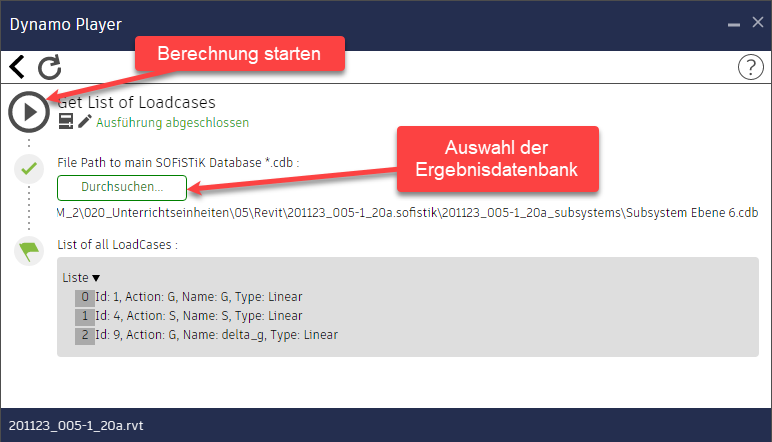
Task: Click the index 0 badge in the list
Action: (84, 297)
